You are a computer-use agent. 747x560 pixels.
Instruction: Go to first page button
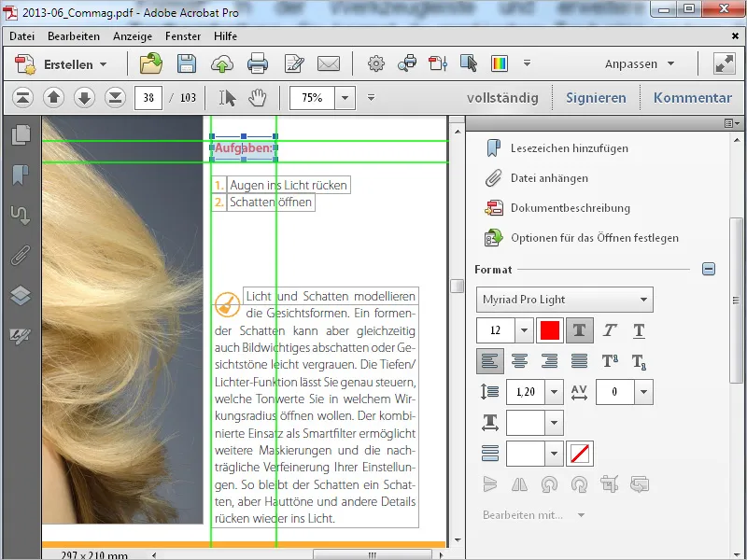(x=22, y=98)
